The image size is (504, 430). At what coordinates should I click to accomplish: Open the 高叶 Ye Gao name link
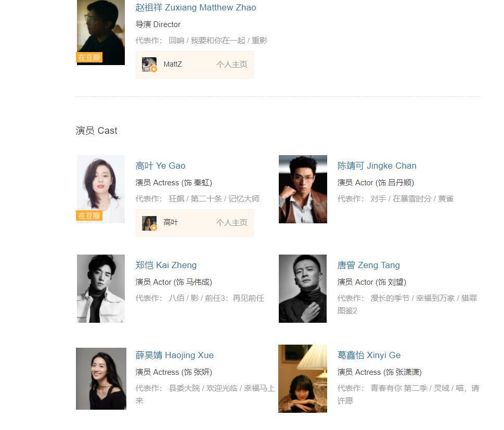160,166
